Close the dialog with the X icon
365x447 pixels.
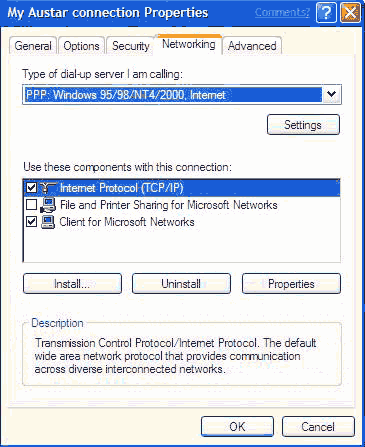pos(350,13)
